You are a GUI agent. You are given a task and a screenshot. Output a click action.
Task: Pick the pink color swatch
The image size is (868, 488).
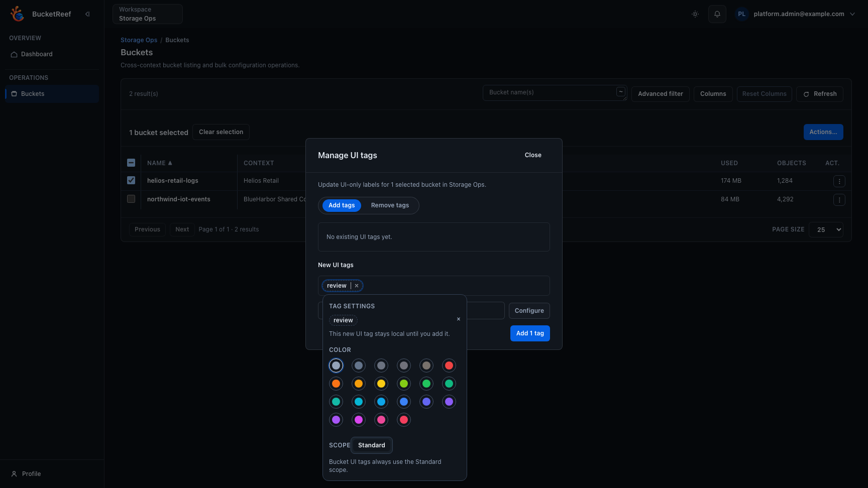point(381,420)
